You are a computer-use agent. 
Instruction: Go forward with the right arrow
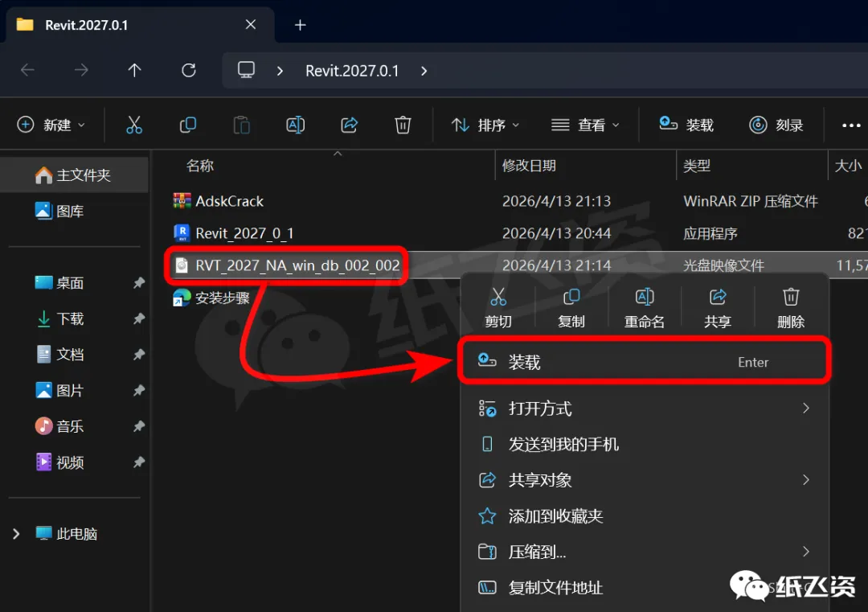[81, 70]
